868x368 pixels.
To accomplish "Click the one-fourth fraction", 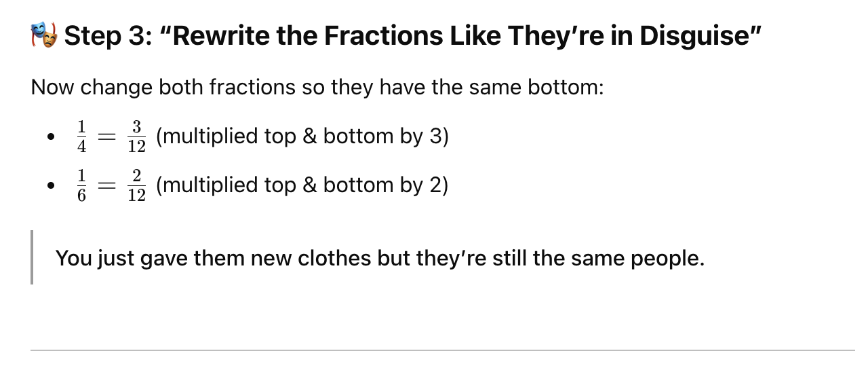I will coord(83,136).
